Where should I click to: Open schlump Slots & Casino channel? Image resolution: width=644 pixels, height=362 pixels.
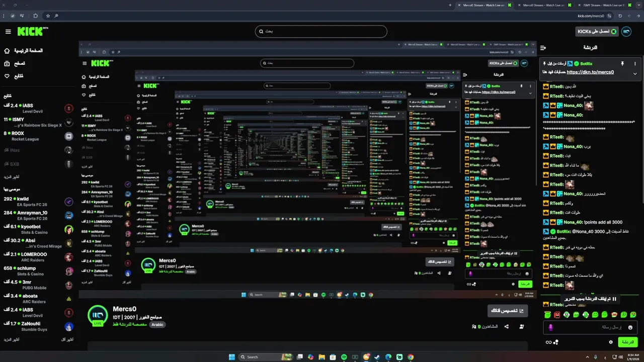38,271
